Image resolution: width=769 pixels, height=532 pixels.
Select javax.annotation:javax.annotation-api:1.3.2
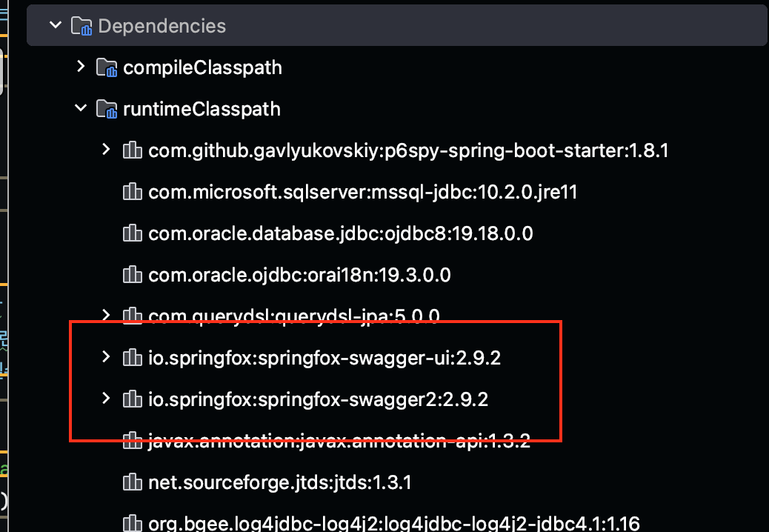pyautogui.click(x=339, y=440)
